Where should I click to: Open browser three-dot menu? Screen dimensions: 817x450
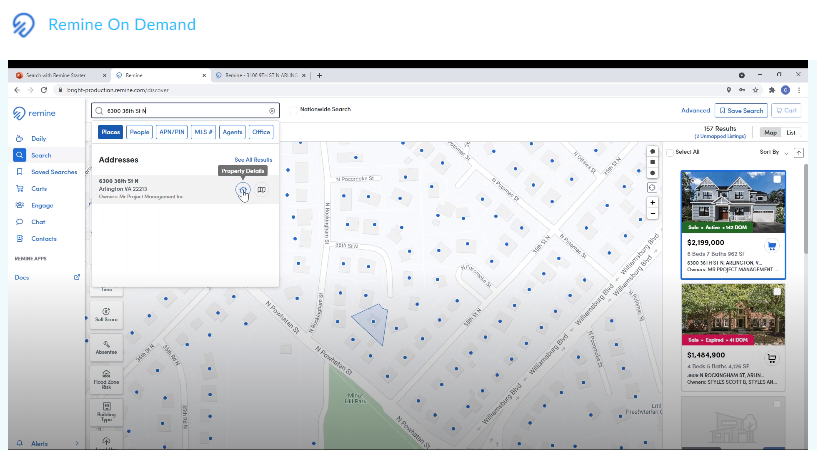pyautogui.click(x=799, y=90)
